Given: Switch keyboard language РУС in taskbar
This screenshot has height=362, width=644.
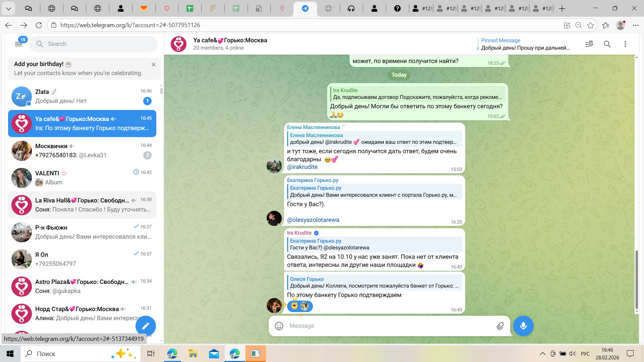Looking at the screenshot, I should [585, 354].
